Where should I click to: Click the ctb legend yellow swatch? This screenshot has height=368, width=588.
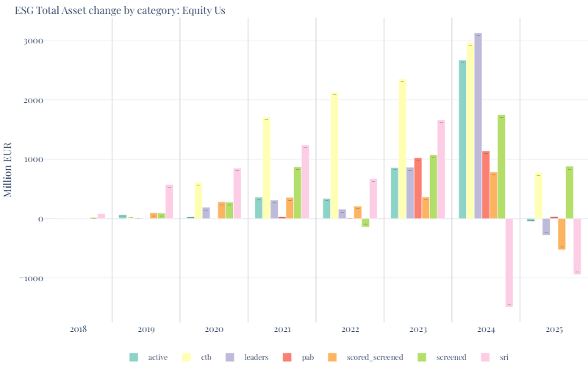pyautogui.click(x=186, y=357)
